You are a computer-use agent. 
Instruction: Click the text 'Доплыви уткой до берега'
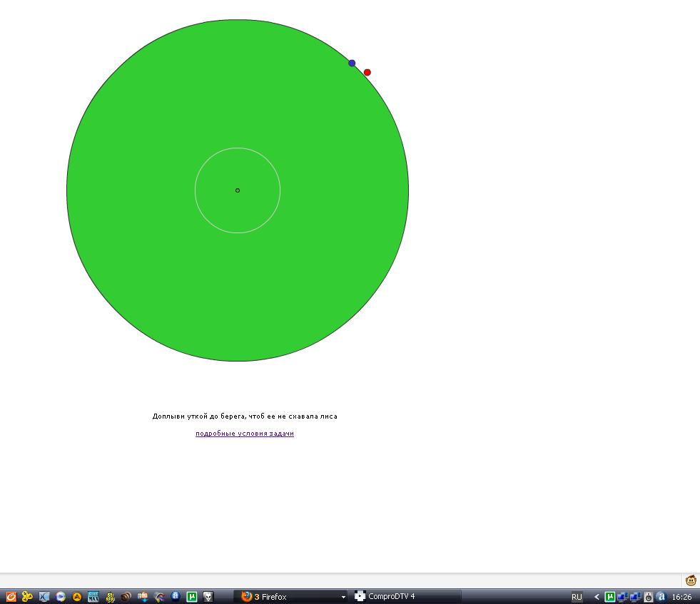[x=199, y=416]
